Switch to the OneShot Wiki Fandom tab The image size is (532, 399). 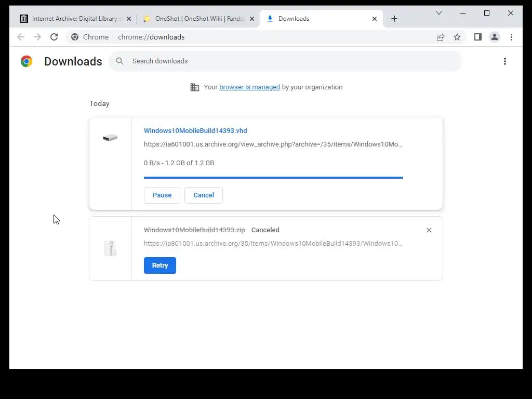(198, 19)
